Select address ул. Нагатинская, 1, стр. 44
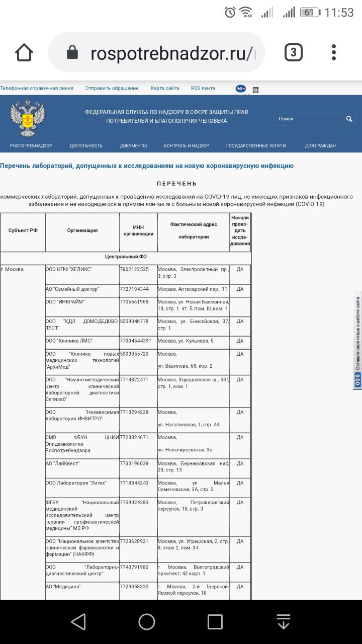This screenshot has height=644, width=362. 189,425
